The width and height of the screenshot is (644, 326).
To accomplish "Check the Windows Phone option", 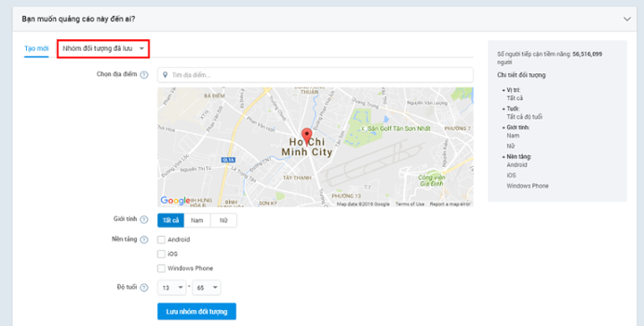I will (161, 268).
